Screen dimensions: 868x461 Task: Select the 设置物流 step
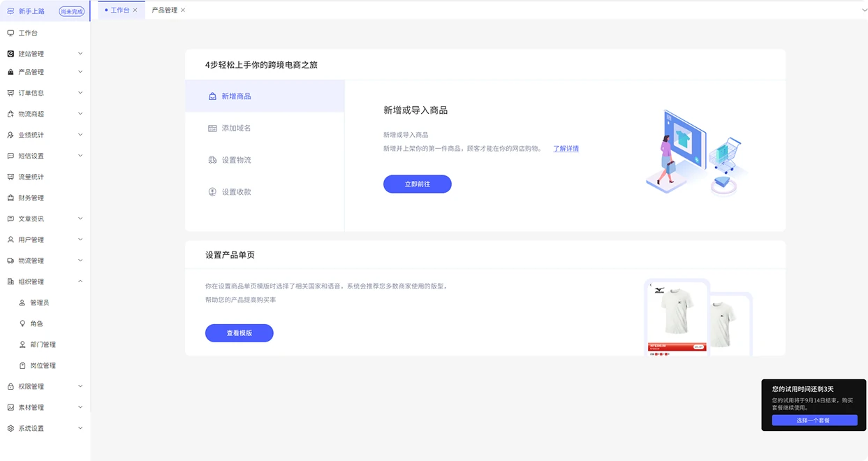[236, 160]
